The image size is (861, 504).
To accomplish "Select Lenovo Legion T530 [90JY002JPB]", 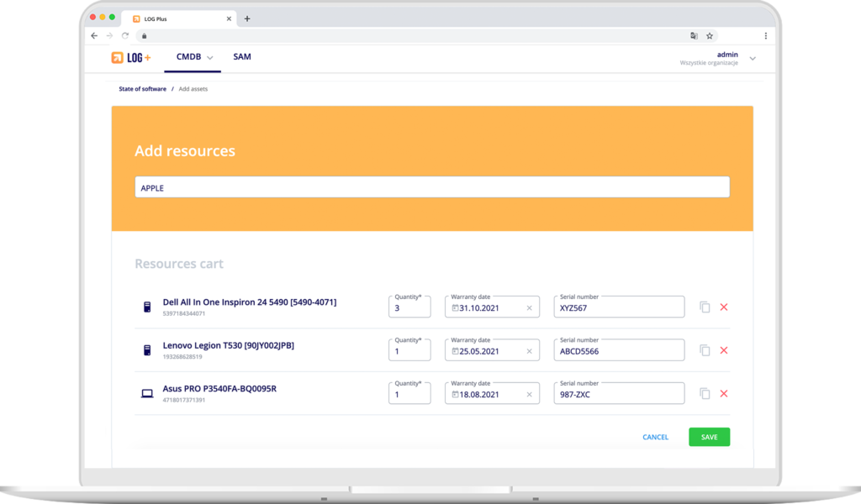I will click(229, 345).
